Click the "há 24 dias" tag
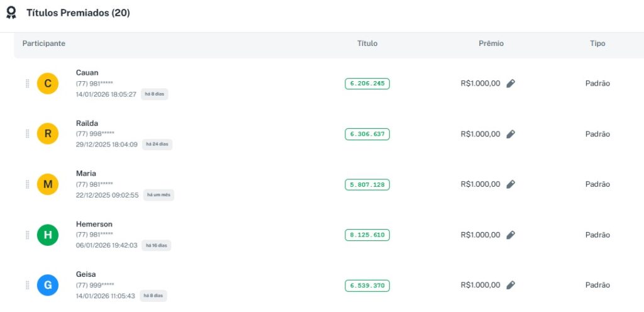The width and height of the screenshot is (644, 312). 157,144
